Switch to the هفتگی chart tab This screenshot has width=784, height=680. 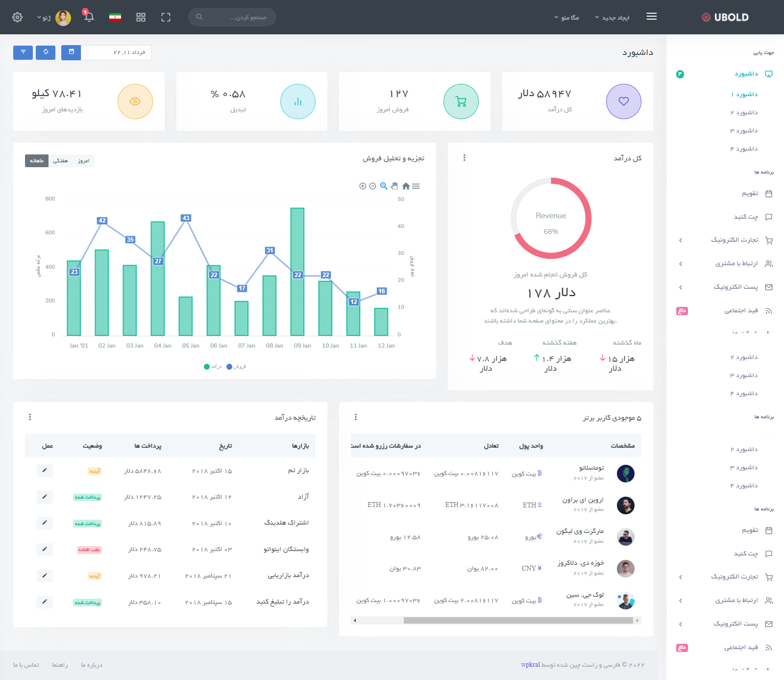pyautogui.click(x=60, y=161)
